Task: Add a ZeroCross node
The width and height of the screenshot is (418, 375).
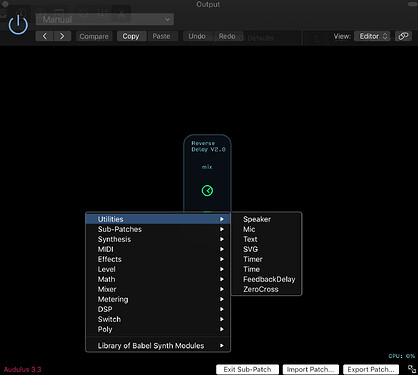Action: click(266, 289)
